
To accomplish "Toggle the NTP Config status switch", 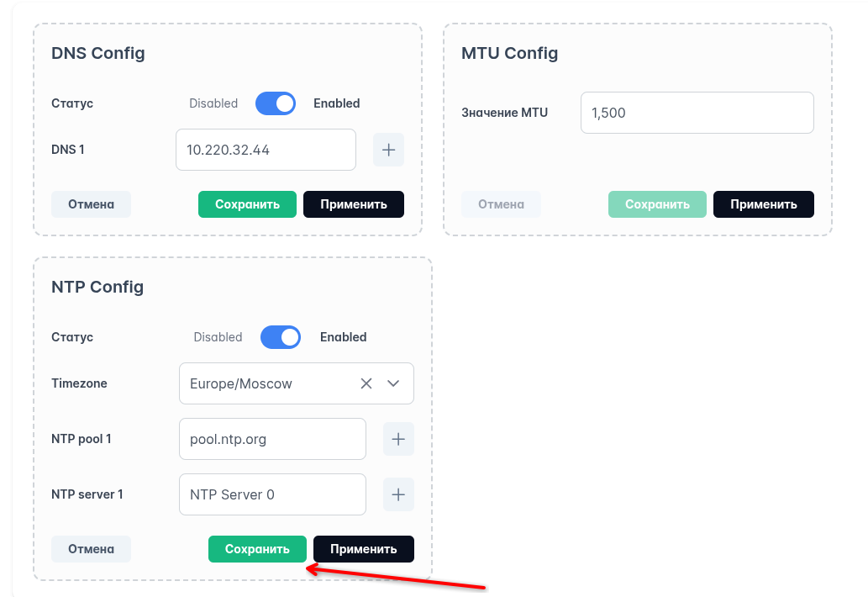I will pyautogui.click(x=281, y=337).
